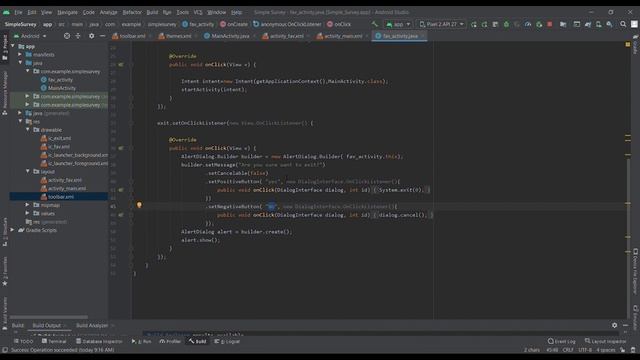Viewport: 640px width, 360px height.
Task: Collapse the drawable folder in tree
Action: click(28, 130)
